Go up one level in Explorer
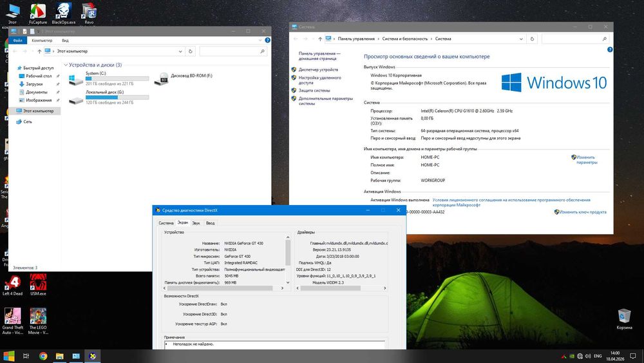 tap(39, 52)
